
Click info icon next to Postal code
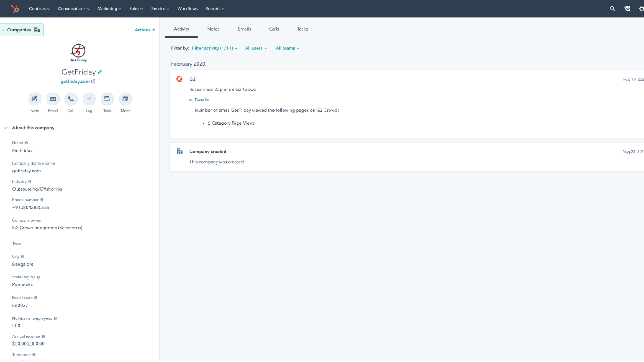36,298
